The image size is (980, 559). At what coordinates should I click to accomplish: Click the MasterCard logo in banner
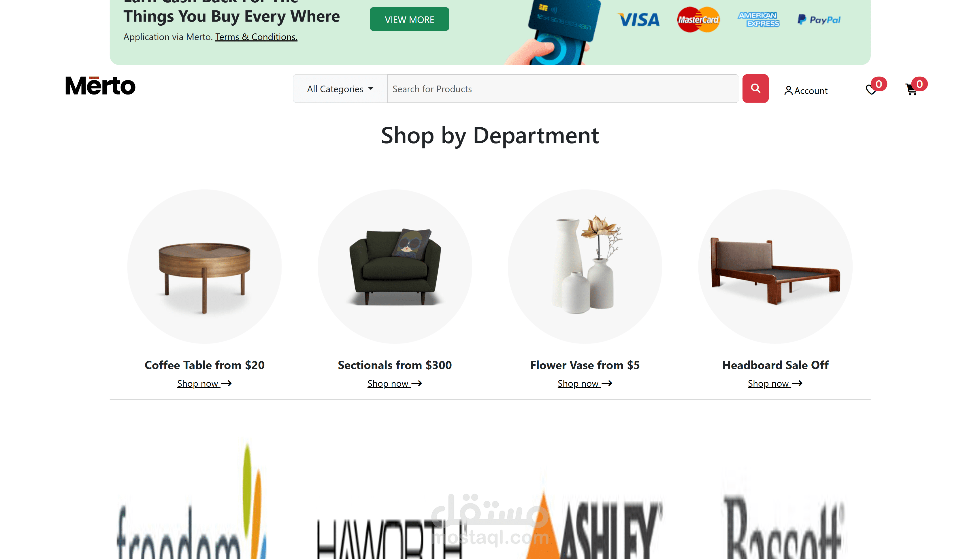pyautogui.click(x=698, y=20)
